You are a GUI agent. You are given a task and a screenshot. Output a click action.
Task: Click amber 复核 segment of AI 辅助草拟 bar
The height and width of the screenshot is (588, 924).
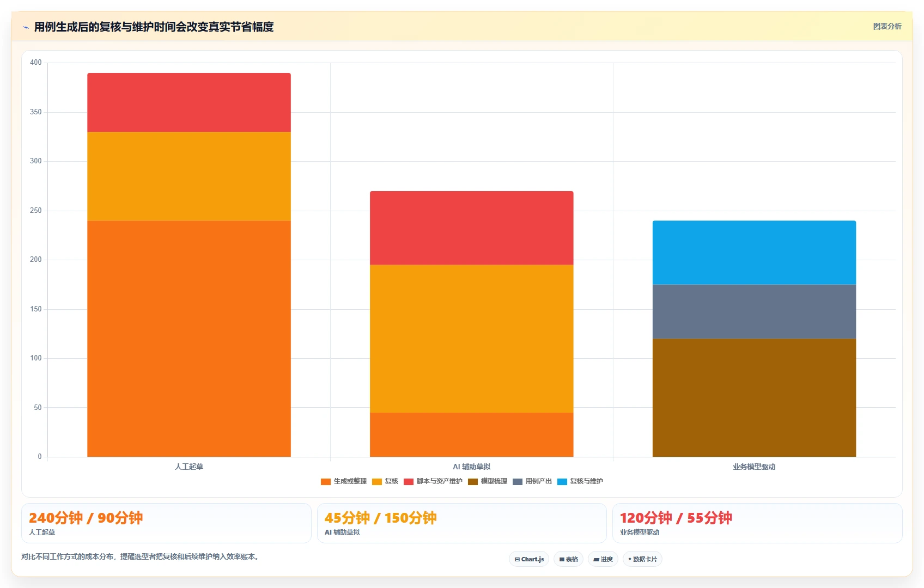point(471,339)
